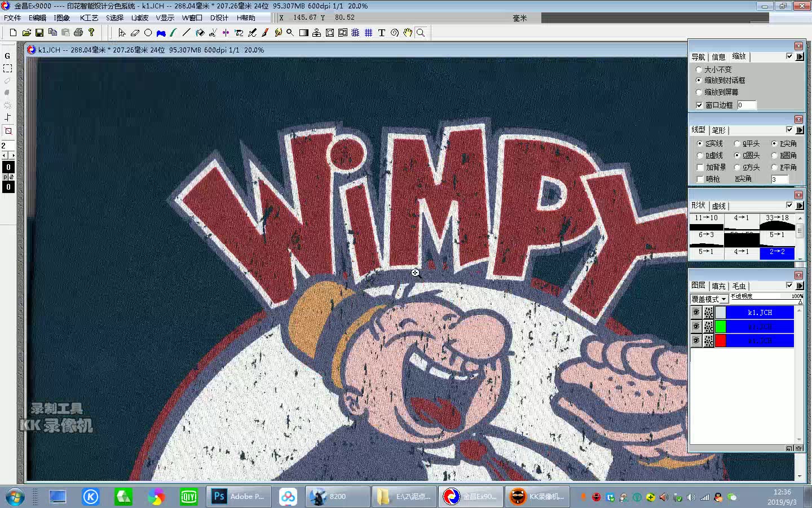The height and width of the screenshot is (508, 812).
Task: Select the Hand pan tool
Action: [x=408, y=33]
